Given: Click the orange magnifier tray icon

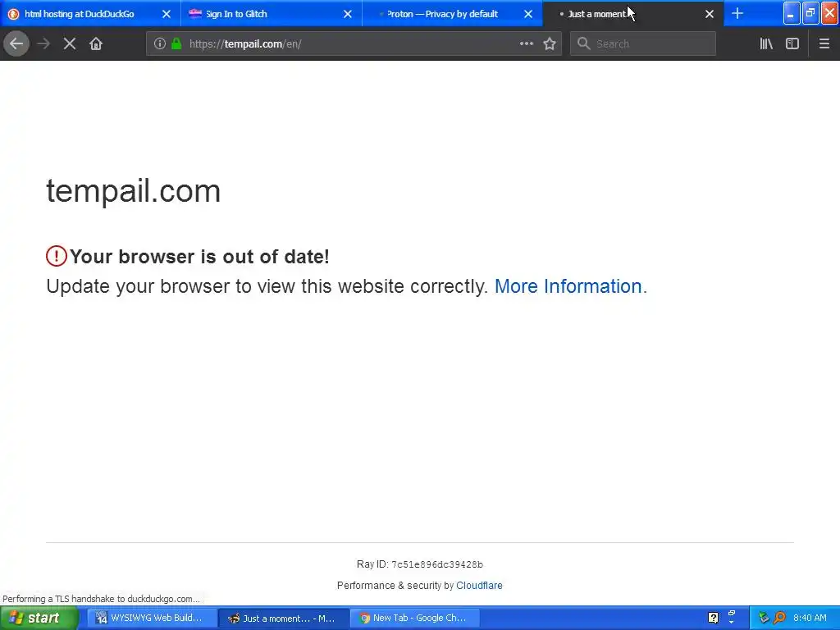Looking at the screenshot, I should click(x=779, y=618).
